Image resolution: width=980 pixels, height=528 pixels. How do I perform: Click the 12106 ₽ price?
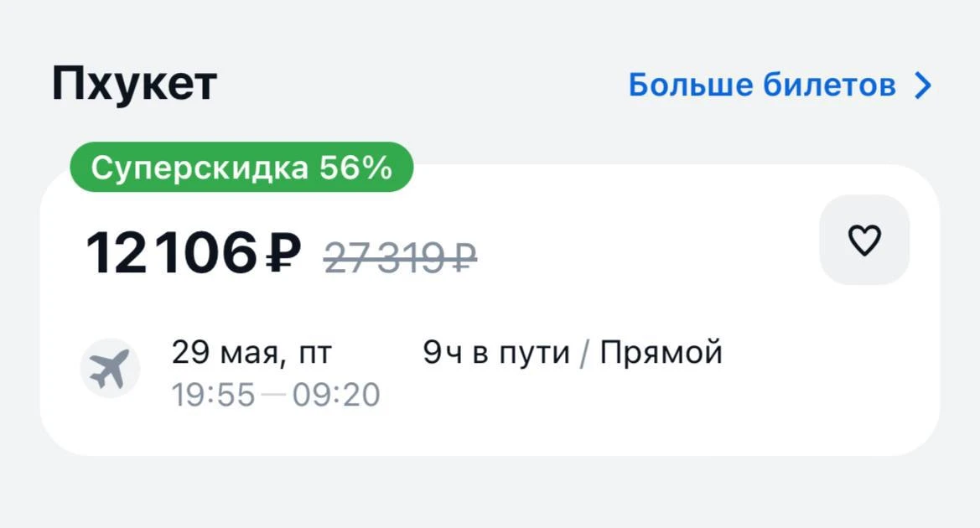(193, 252)
